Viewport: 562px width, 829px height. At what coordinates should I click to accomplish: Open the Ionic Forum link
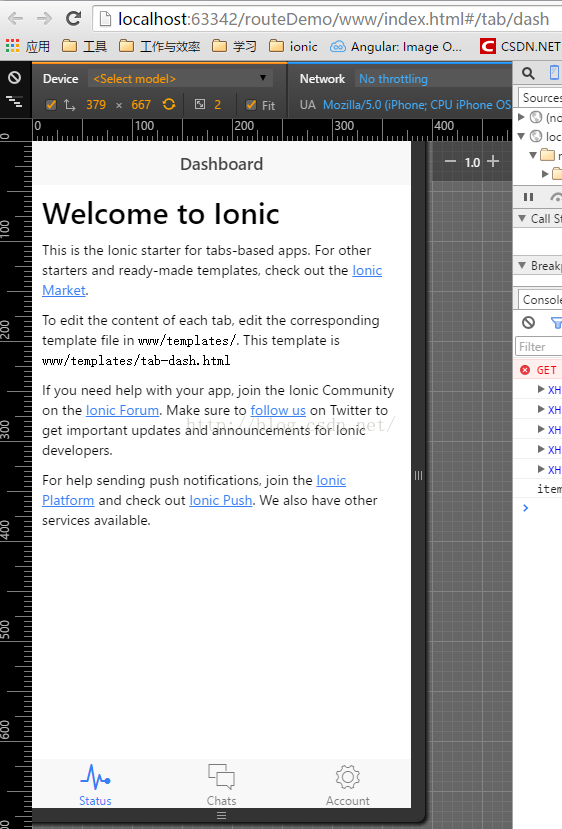[122, 410]
